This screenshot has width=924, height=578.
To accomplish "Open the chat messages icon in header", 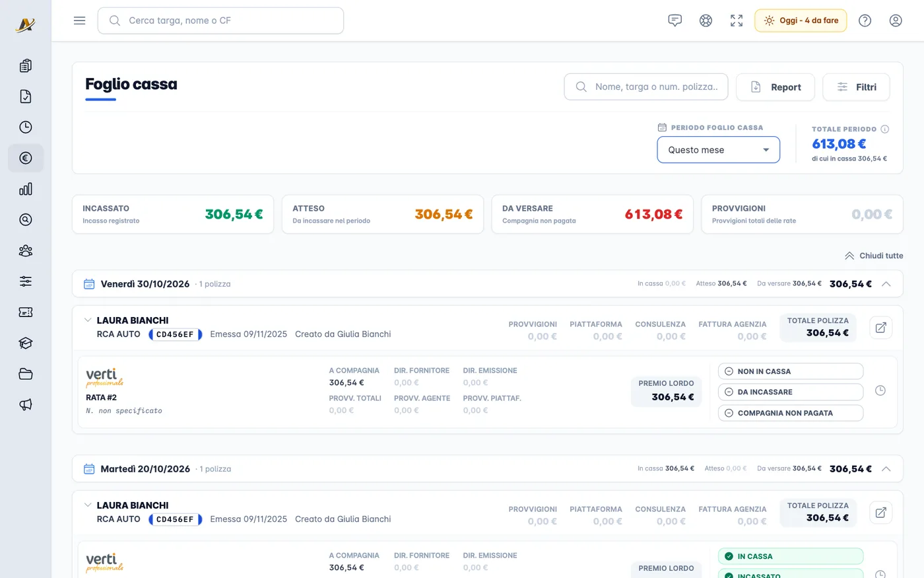I will pos(675,20).
